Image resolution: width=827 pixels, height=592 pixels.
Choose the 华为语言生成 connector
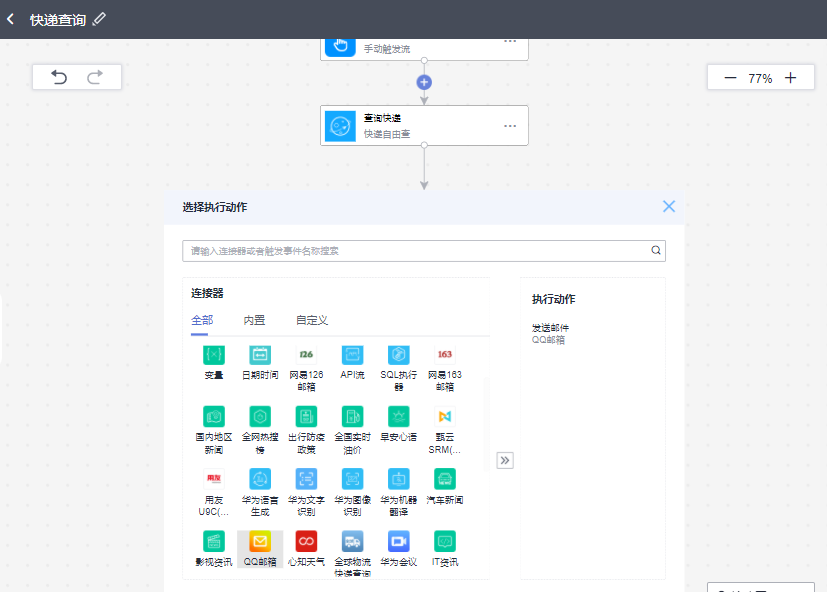point(260,493)
